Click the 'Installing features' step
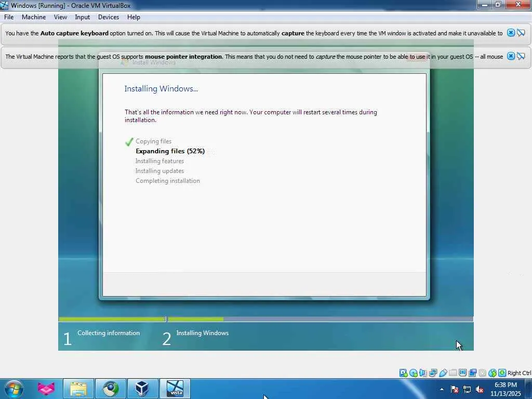532x399 pixels. point(159,161)
